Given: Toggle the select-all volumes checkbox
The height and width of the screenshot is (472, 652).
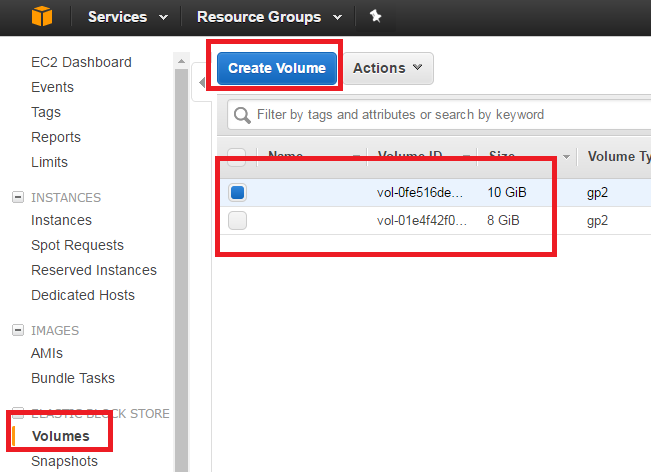Looking at the screenshot, I should click(x=237, y=157).
